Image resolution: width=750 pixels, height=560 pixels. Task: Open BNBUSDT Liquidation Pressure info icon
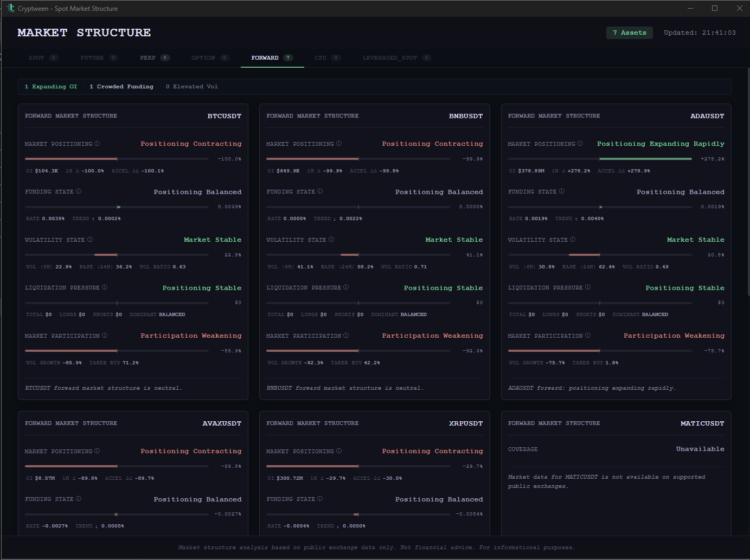pyautogui.click(x=346, y=287)
